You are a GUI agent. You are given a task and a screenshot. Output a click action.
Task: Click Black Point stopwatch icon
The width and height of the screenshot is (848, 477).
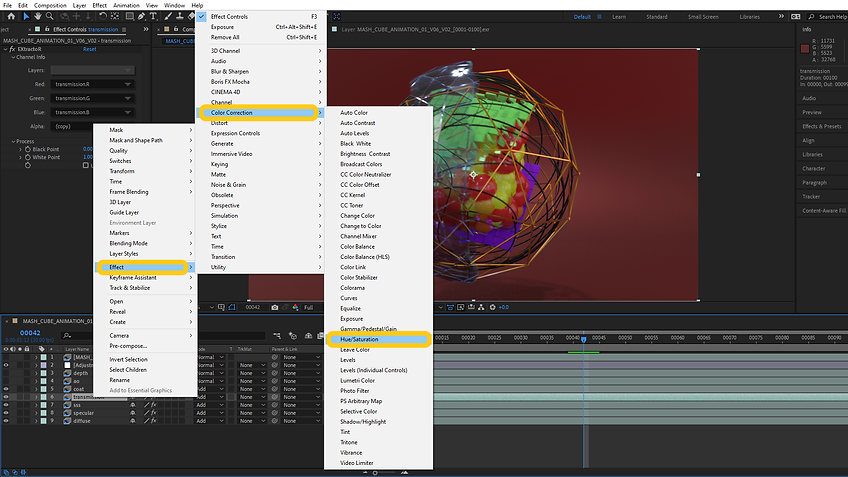(28, 149)
